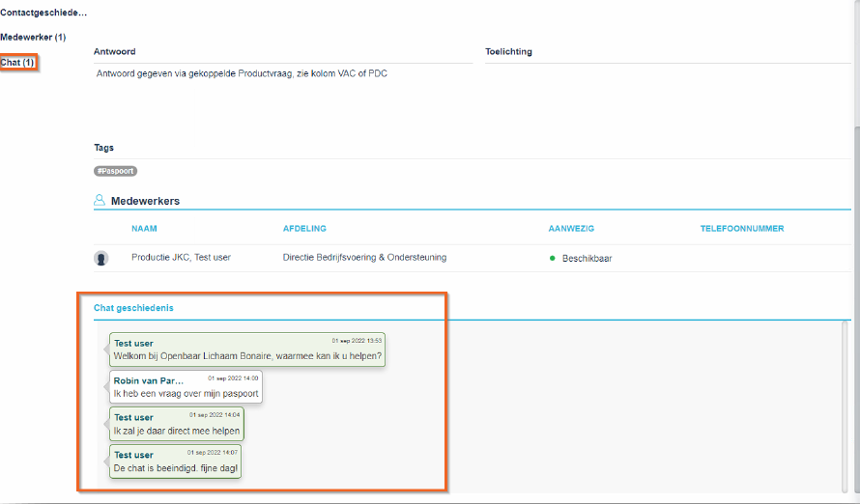This screenshot has width=860, height=504.
Task: Select the #Paspoort tag
Action: click(115, 171)
